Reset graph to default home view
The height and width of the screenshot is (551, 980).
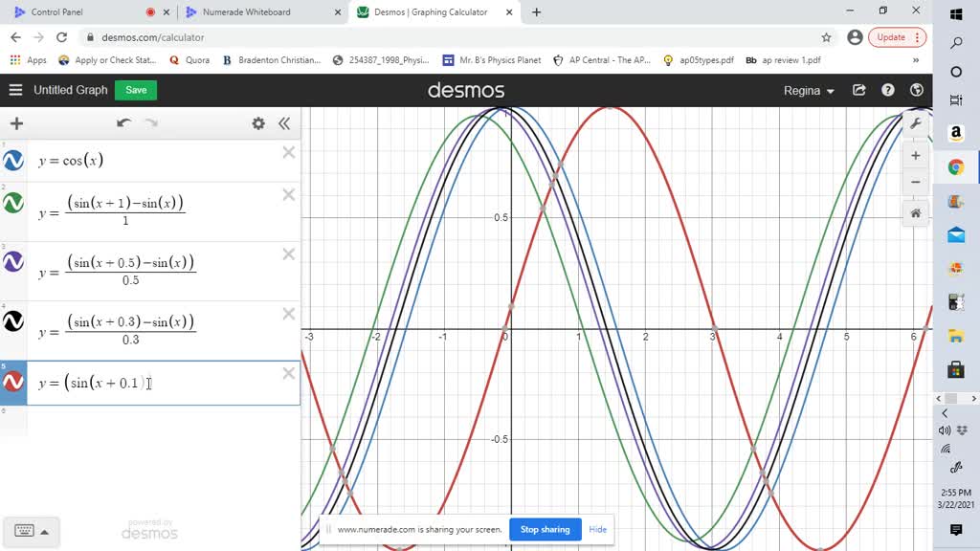916,213
